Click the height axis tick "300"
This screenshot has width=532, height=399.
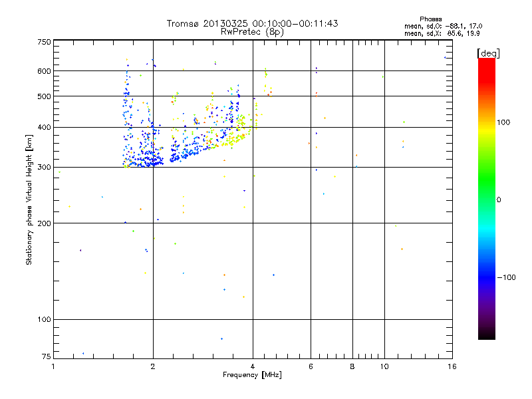pos(45,167)
